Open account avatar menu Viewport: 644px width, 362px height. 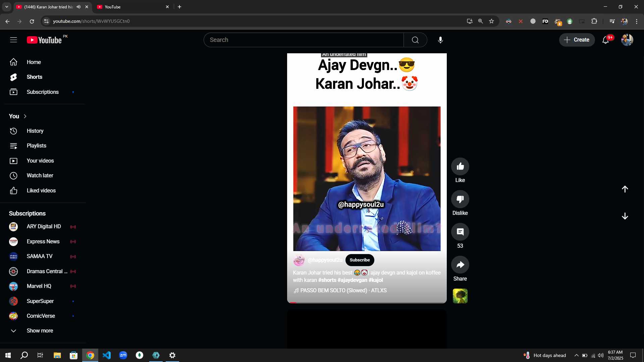tap(627, 40)
